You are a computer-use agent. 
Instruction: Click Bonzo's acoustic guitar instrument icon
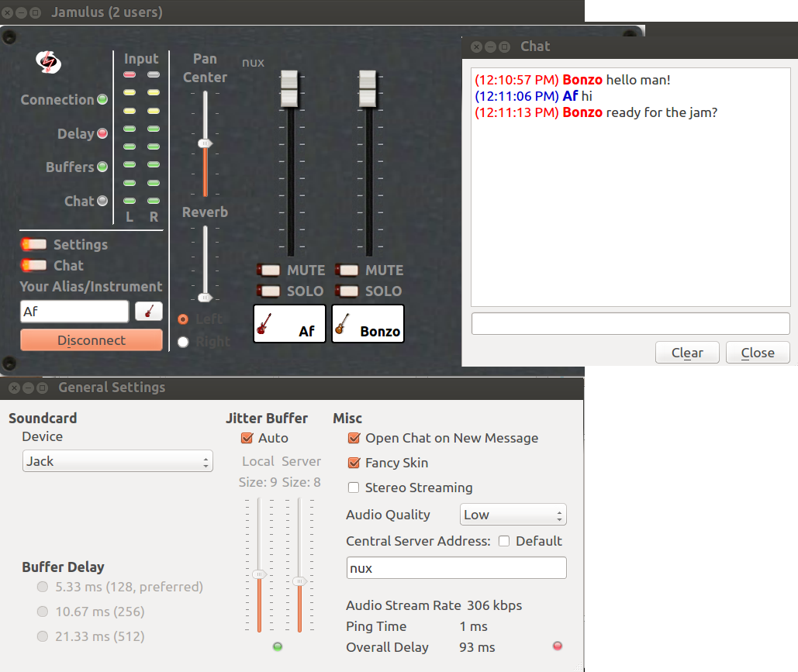342,323
